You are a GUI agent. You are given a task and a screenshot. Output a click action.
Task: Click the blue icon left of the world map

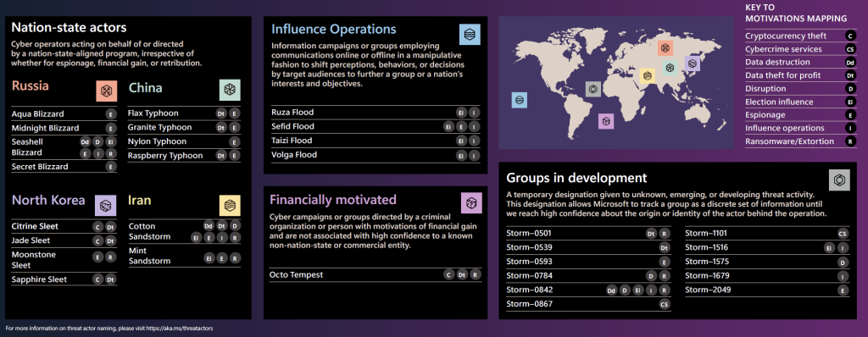click(x=520, y=100)
